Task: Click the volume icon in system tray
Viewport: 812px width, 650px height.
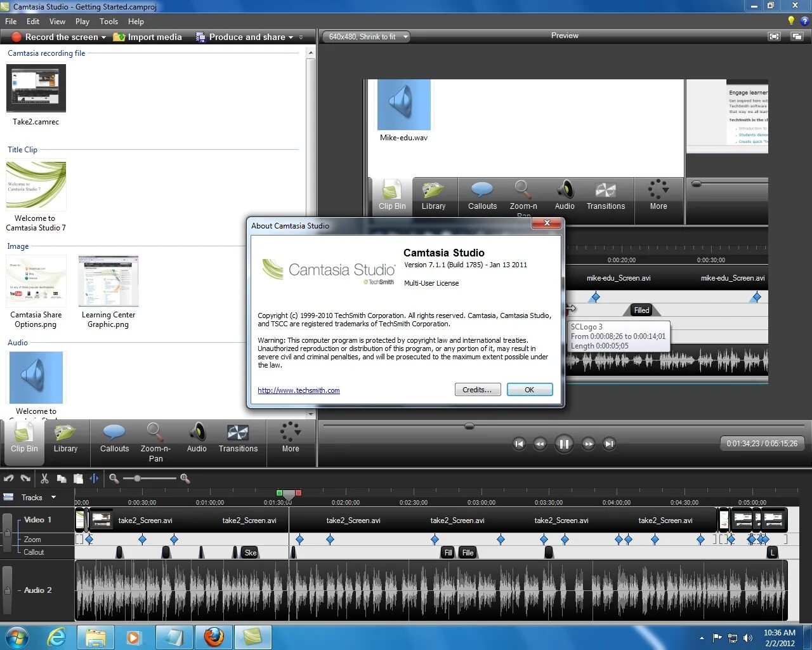Action: pyautogui.click(x=748, y=638)
